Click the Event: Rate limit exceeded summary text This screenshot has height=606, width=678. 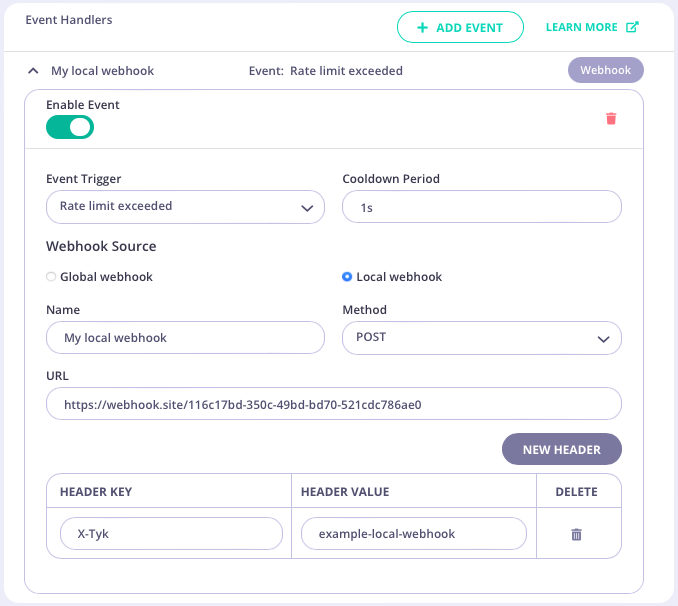click(x=325, y=71)
